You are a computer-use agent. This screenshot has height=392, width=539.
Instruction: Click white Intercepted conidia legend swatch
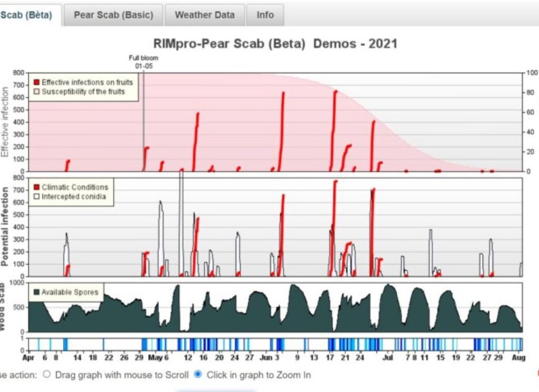click(x=36, y=196)
